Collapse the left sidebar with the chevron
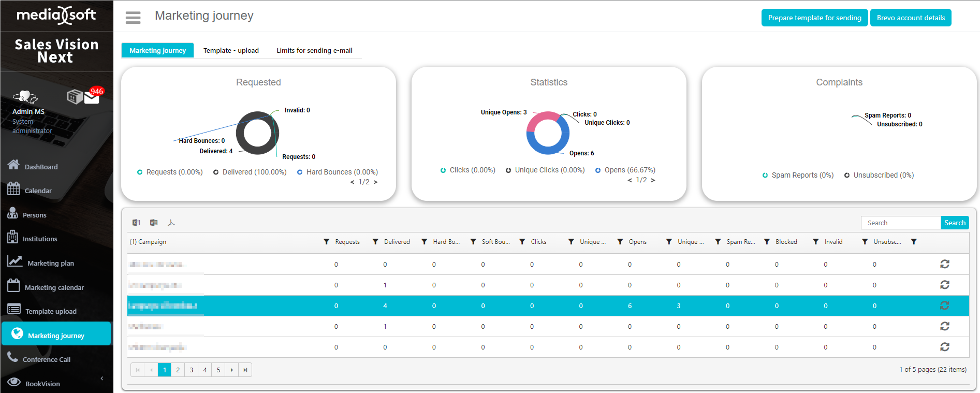 pyautogui.click(x=102, y=379)
